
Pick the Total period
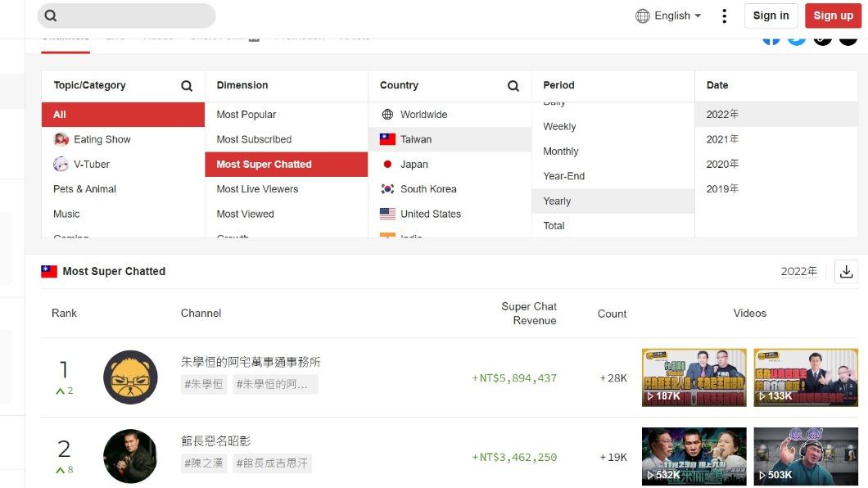(613, 226)
